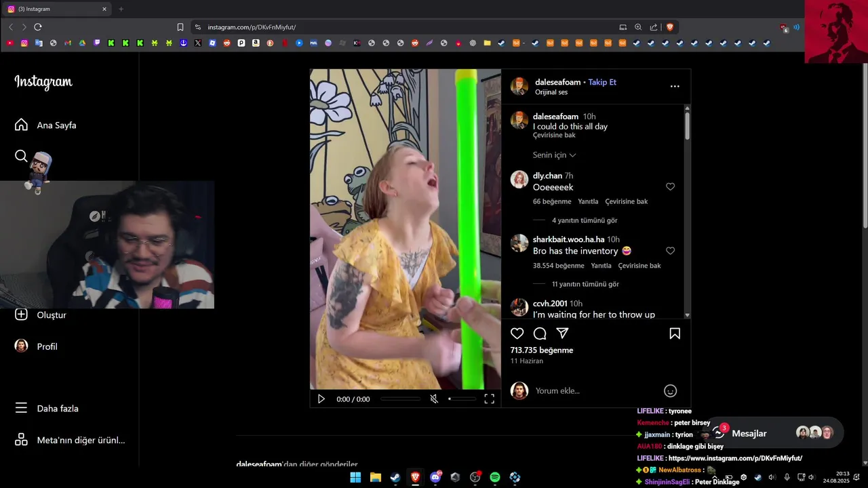868x488 pixels.
Task: Follow daleseafoam with Takip Et
Action: [x=602, y=82]
